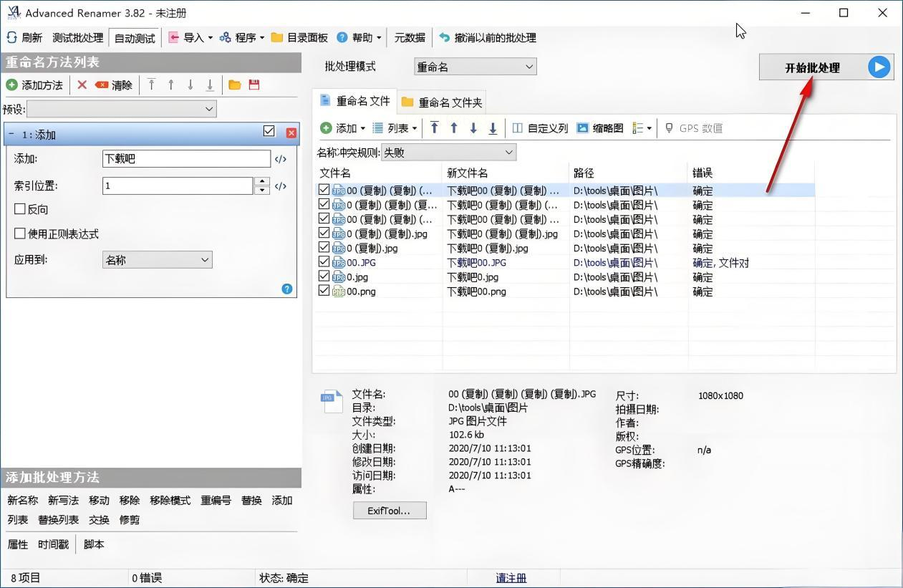The image size is (903, 588).
Task: Click the red save disk icon
Action: pos(254,85)
